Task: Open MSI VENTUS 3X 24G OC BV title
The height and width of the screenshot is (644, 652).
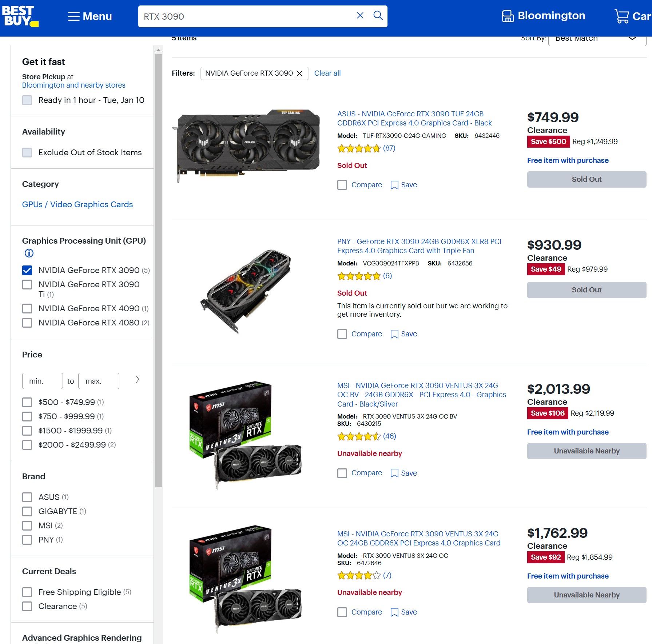Action: [x=422, y=395]
